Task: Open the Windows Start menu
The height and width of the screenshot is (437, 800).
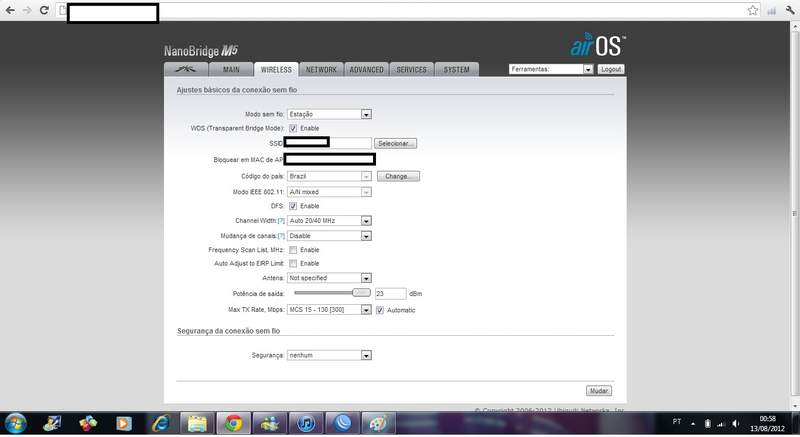Action: [15, 423]
